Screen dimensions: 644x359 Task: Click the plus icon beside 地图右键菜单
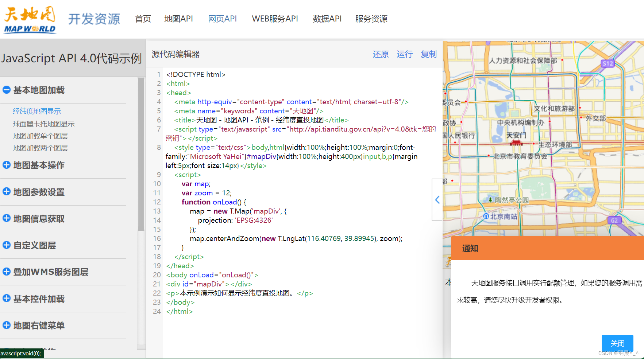pyautogui.click(x=6, y=325)
